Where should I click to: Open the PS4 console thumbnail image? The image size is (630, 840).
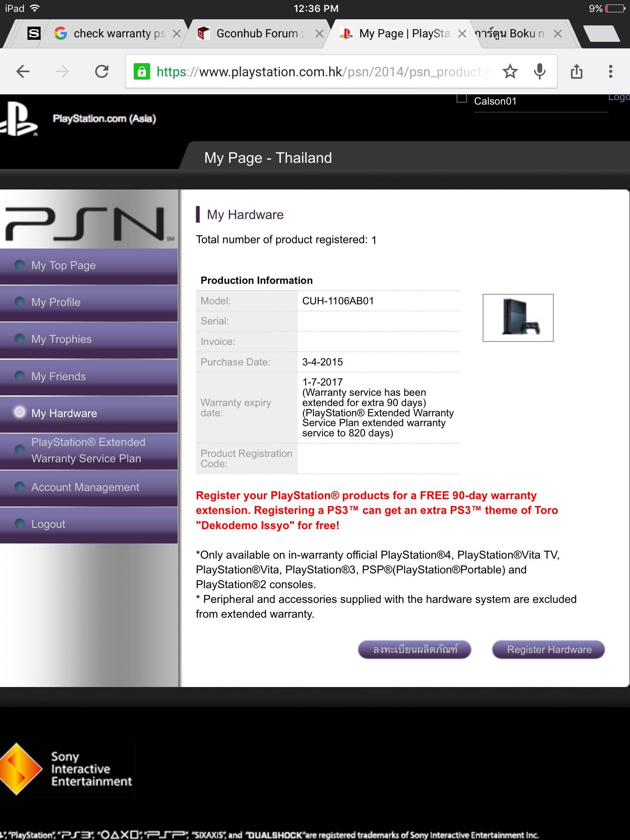[x=518, y=318]
